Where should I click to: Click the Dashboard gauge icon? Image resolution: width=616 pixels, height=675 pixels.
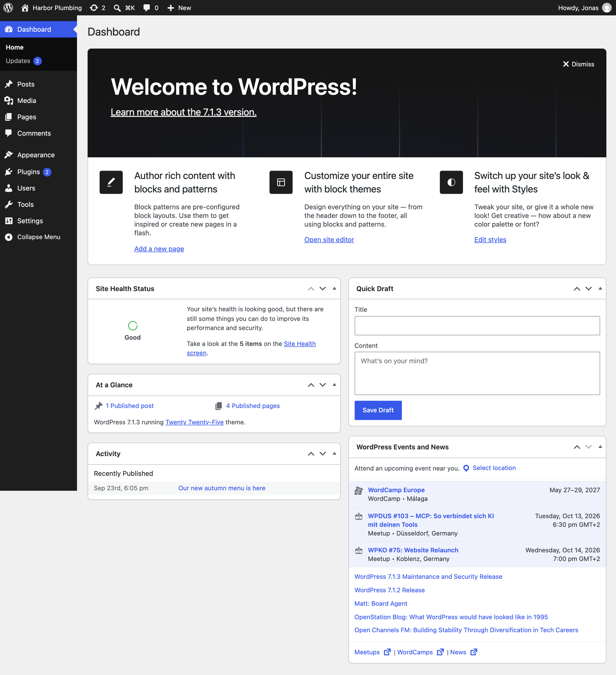pyautogui.click(x=9, y=30)
